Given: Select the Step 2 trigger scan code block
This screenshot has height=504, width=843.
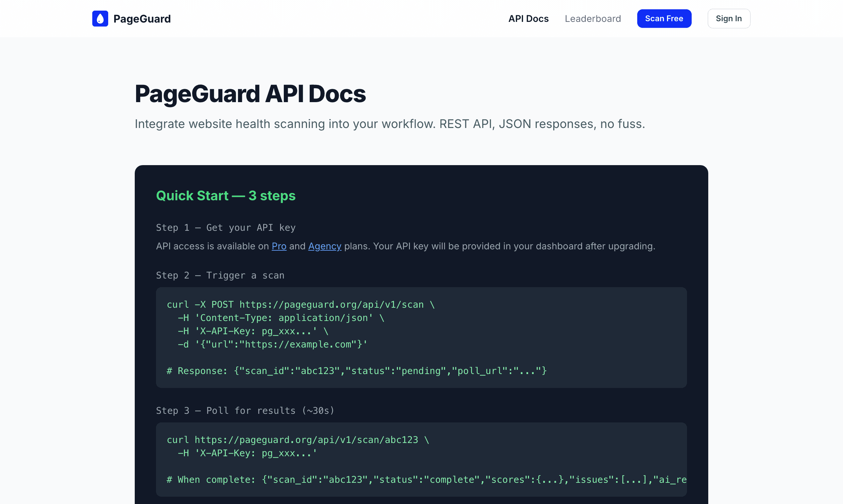Looking at the screenshot, I should pos(421,338).
